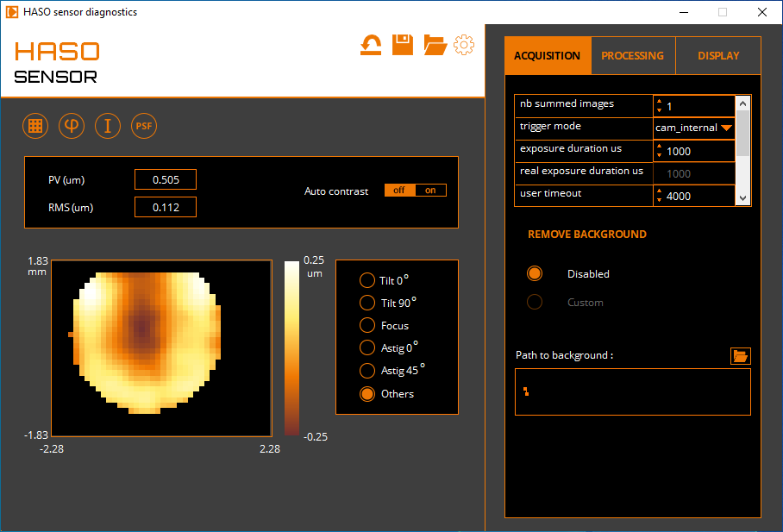Choose the Tilt 0° radio option
This screenshot has height=532, width=783.
[x=366, y=281]
